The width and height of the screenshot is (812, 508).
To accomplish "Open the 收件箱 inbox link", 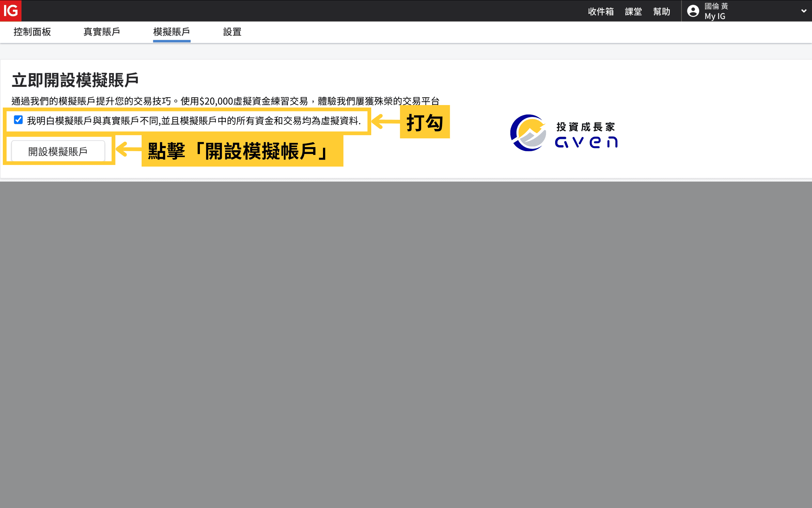I will pyautogui.click(x=601, y=11).
